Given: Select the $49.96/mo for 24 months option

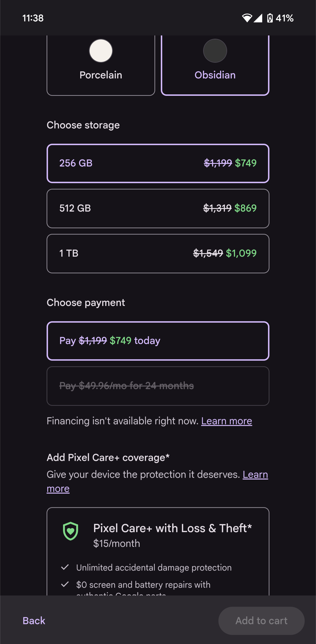Looking at the screenshot, I should pos(158,386).
